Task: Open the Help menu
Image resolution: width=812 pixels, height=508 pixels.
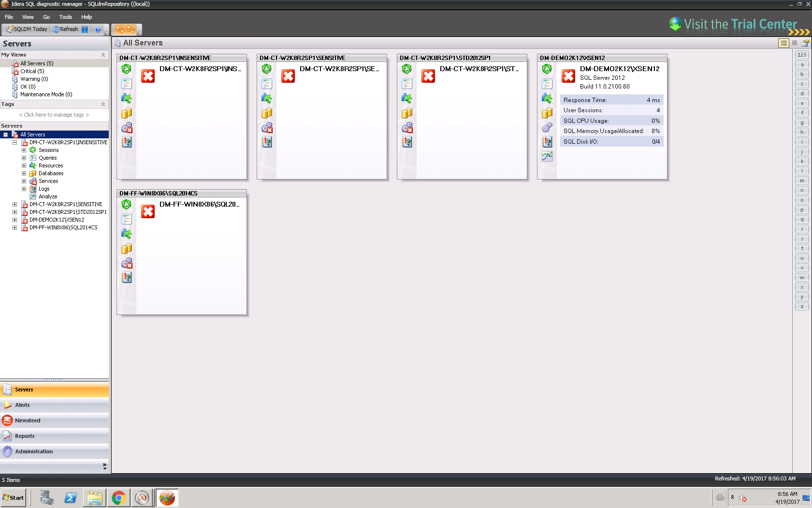Action: click(x=87, y=17)
